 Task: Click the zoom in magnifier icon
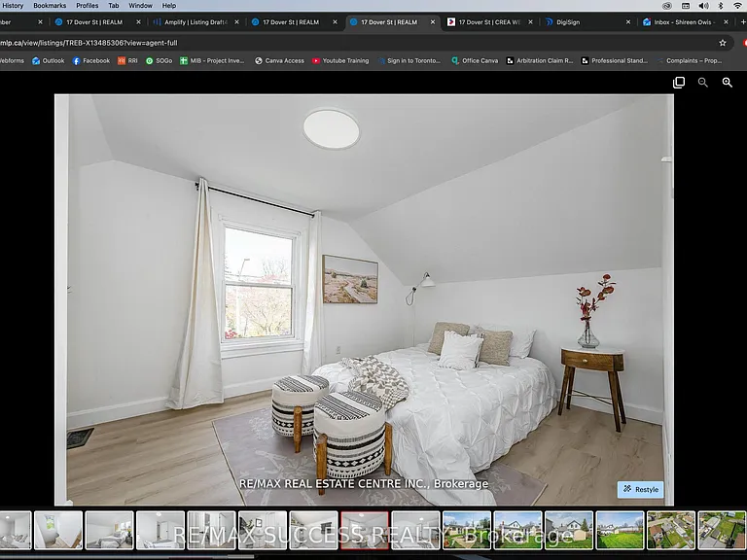[x=727, y=83]
